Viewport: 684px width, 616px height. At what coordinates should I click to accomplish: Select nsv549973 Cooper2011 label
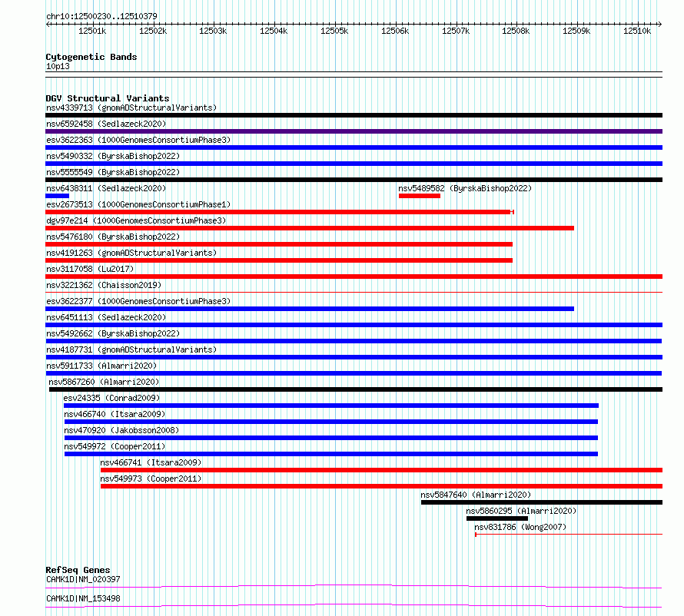[151, 479]
